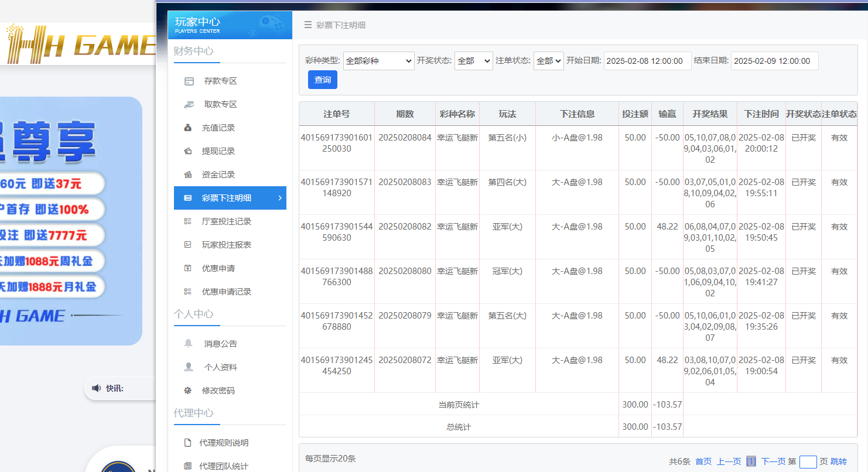Open the 消息公告 announcements icon

(x=188, y=343)
